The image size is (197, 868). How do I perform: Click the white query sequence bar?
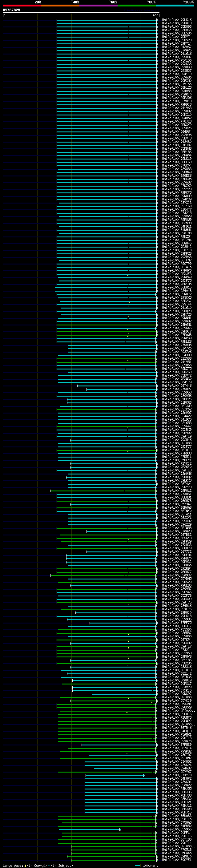[x=81, y=12]
